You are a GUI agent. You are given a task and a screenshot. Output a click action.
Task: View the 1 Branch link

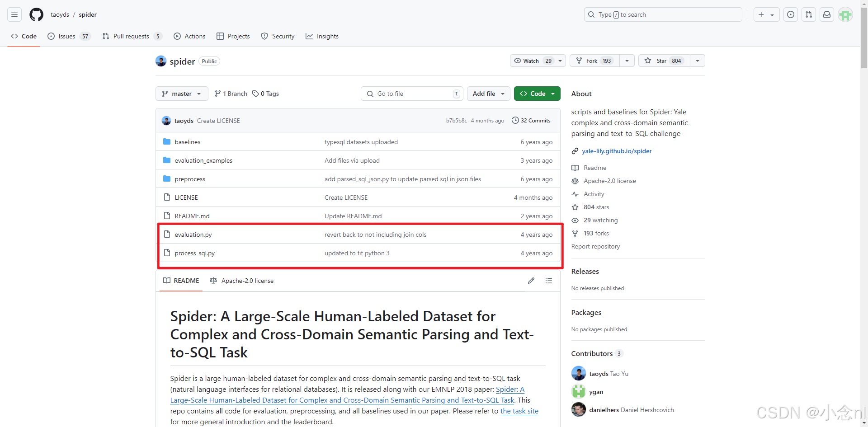click(231, 94)
